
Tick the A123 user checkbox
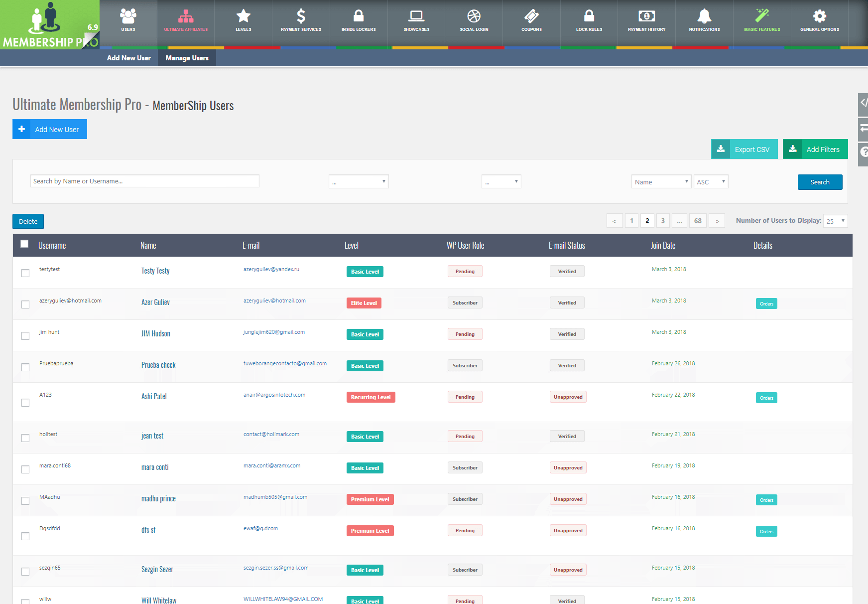[x=25, y=403]
